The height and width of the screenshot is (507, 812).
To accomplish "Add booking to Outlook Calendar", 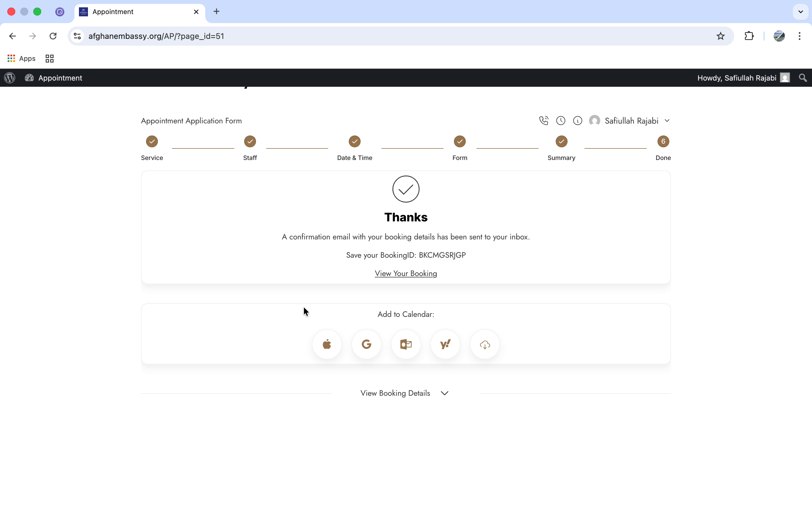I will (405, 344).
